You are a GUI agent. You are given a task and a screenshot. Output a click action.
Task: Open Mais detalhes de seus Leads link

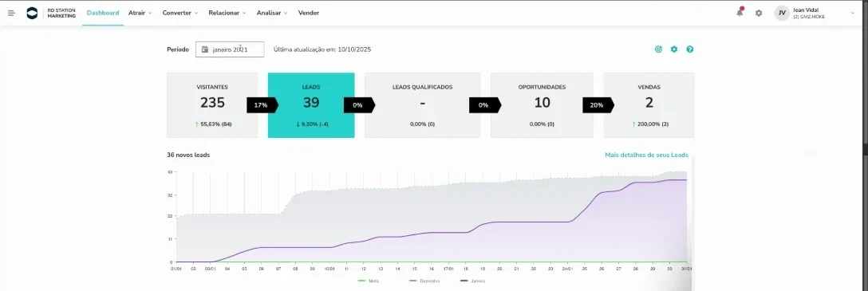coord(646,155)
